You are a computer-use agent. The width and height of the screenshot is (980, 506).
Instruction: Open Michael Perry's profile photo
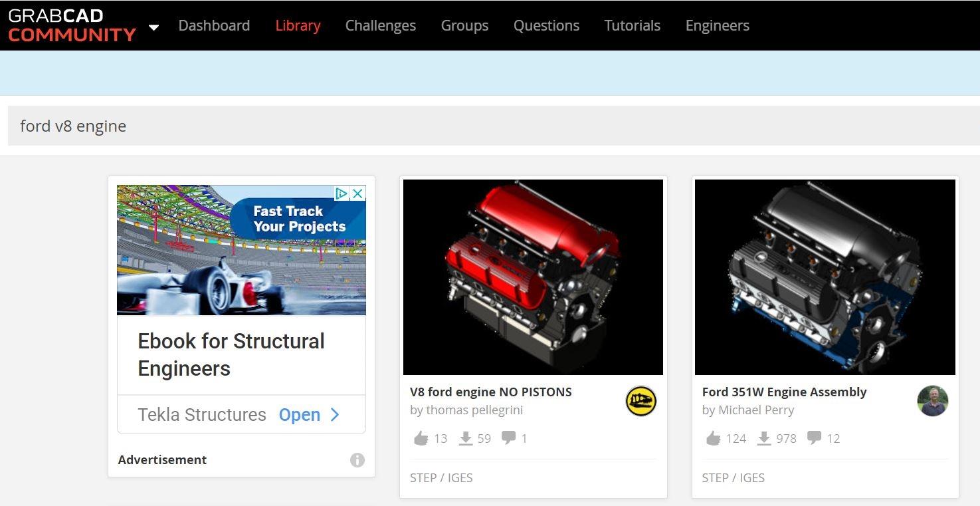[x=933, y=401]
